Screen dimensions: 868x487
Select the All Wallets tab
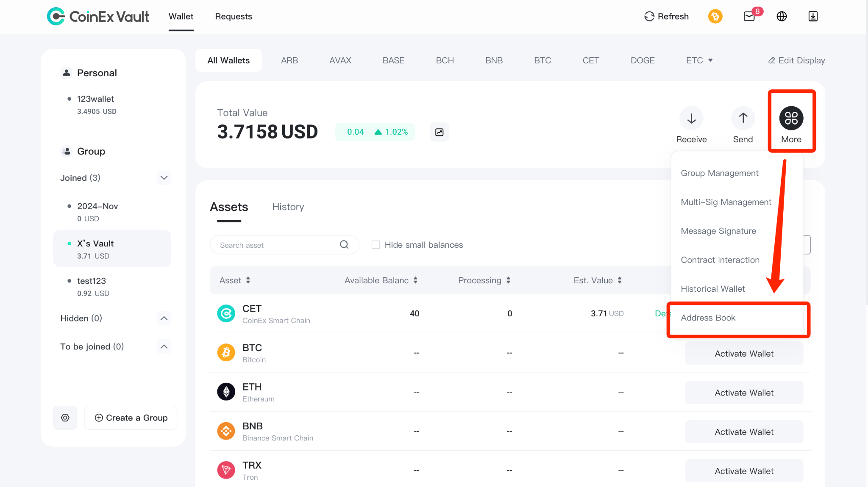tap(228, 61)
